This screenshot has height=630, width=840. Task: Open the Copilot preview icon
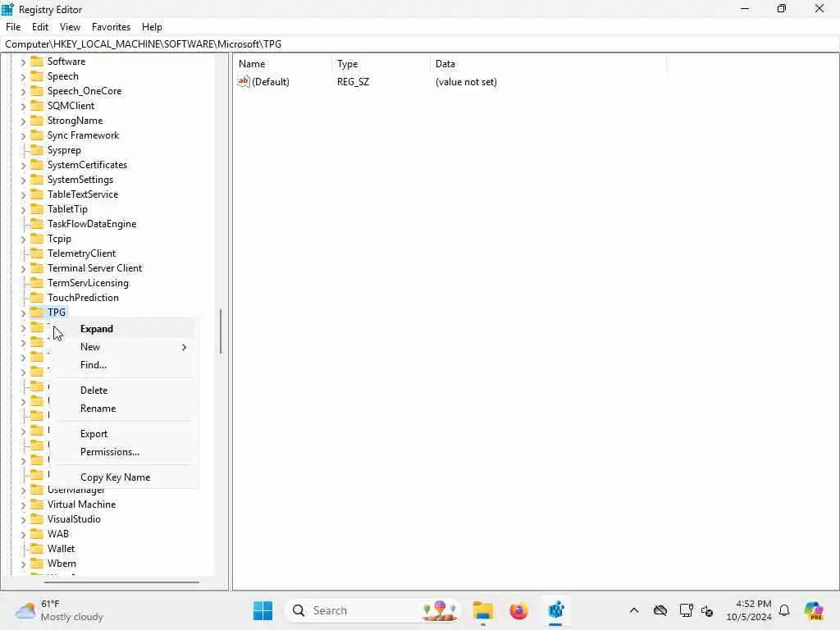pyautogui.click(x=814, y=610)
